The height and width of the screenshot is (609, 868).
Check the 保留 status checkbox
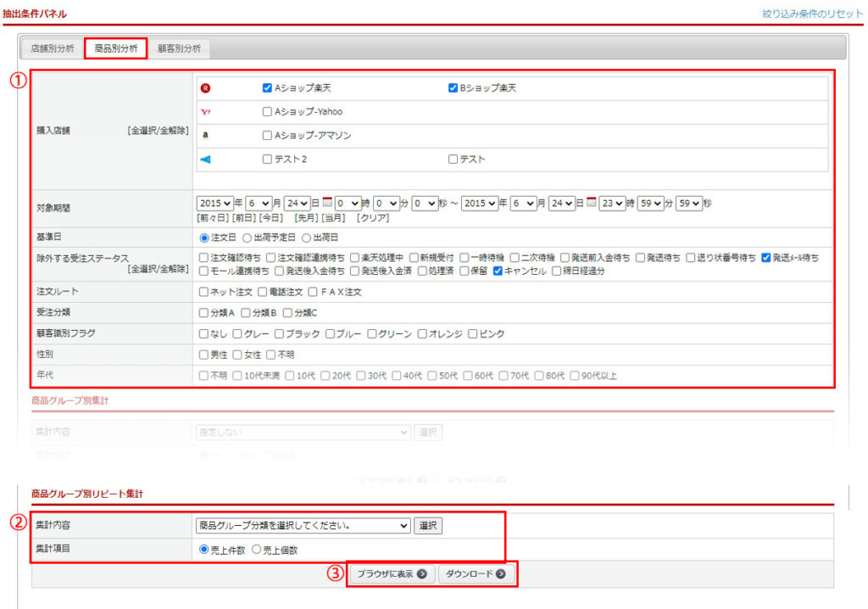[x=464, y=271]
